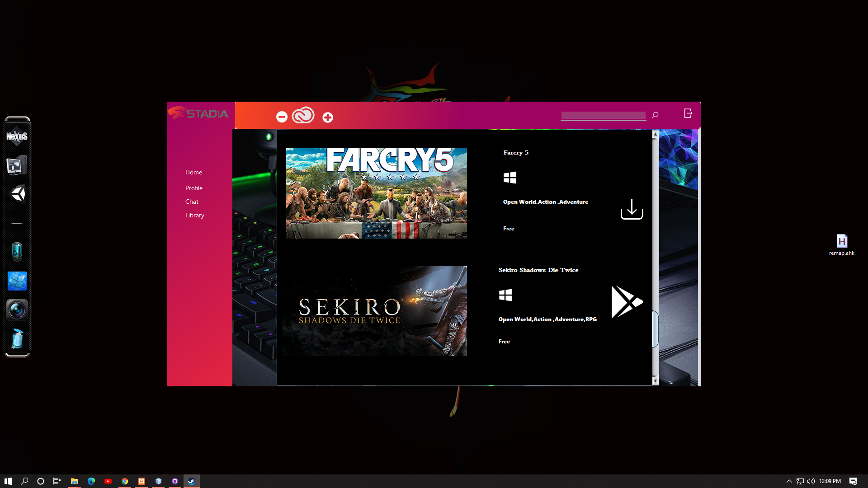Focus the Stadia search input field
This screenshot has width=868, height=488.
(x=603, y=115)
